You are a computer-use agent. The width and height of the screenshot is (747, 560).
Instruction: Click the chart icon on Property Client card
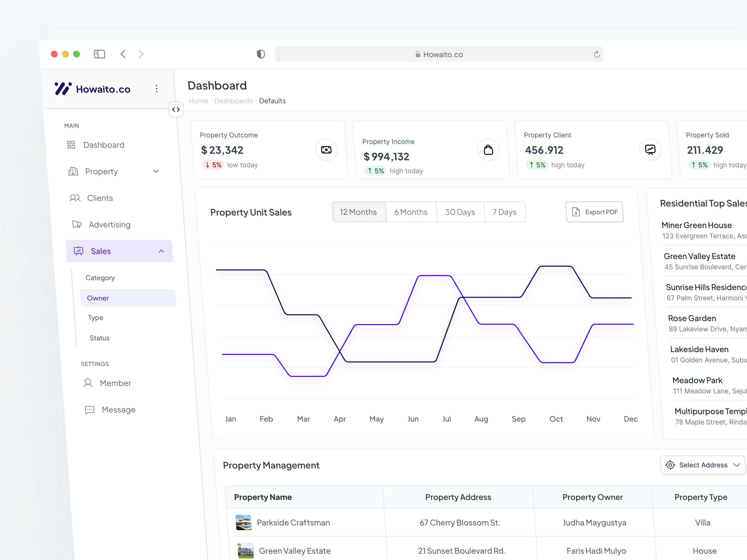(x=650, y=150)
